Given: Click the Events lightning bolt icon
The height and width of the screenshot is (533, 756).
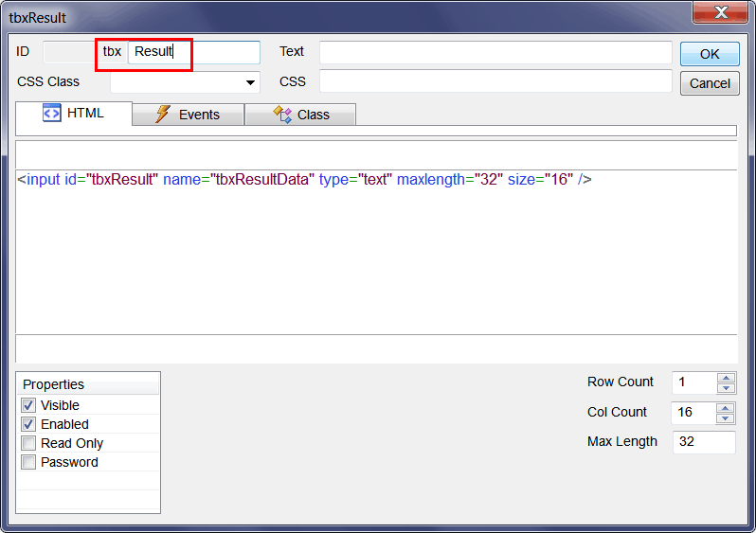Looking at the screenshot, I should [163, 115].
